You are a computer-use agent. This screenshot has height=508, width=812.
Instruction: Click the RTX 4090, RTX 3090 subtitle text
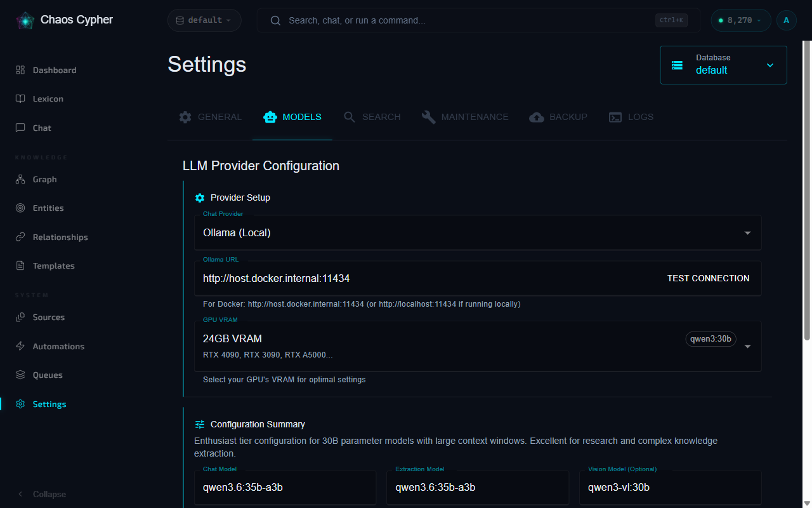[268, 355]
